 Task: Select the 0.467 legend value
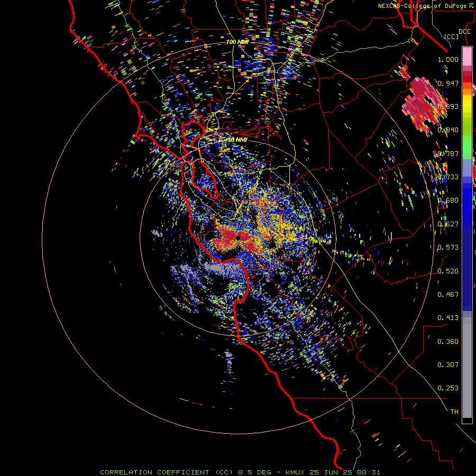tap(448, 294)
